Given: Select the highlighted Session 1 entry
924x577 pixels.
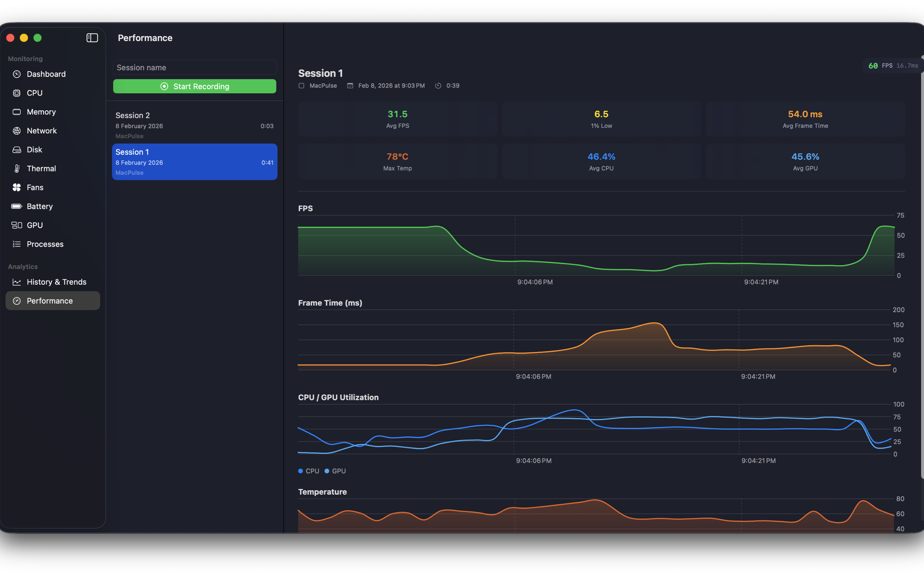Looking at the screenshot, I should pyautogui.click(x=194, y=162).
